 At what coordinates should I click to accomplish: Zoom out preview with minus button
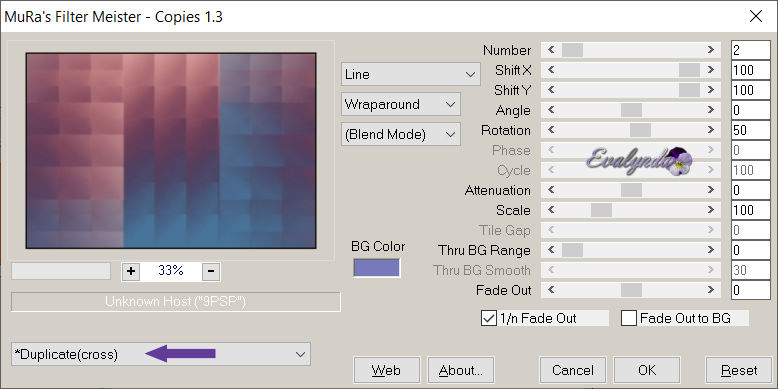pyautogui.click(x=211, y=271)
